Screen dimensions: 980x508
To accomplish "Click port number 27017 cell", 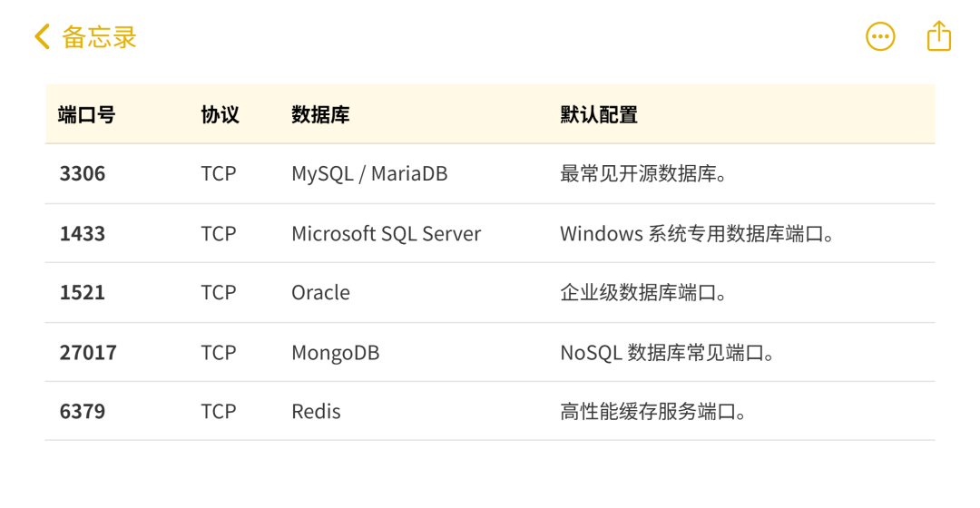I will click(x=88, y=352).
